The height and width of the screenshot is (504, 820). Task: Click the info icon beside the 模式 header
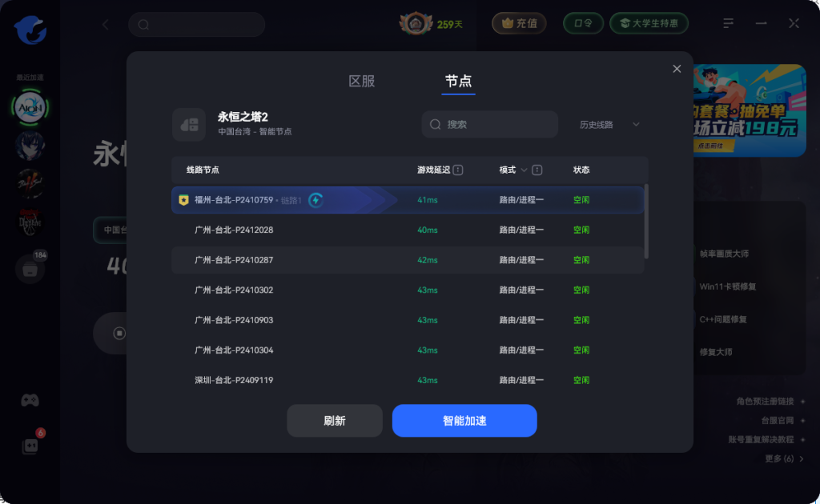(537, 170)
